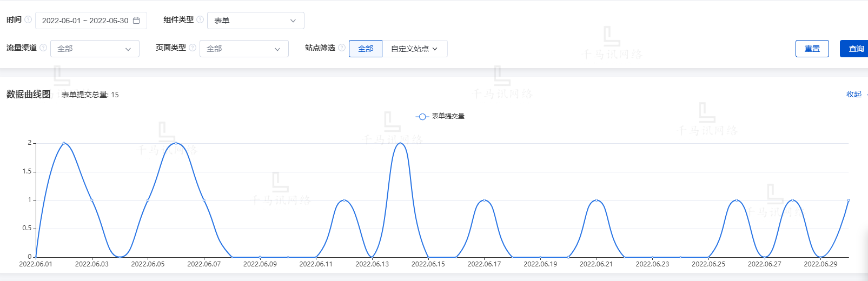Click the data point above 2022.06.05 axis label
This screenshot has width=868, height=281.
click(x=148, y=200)
